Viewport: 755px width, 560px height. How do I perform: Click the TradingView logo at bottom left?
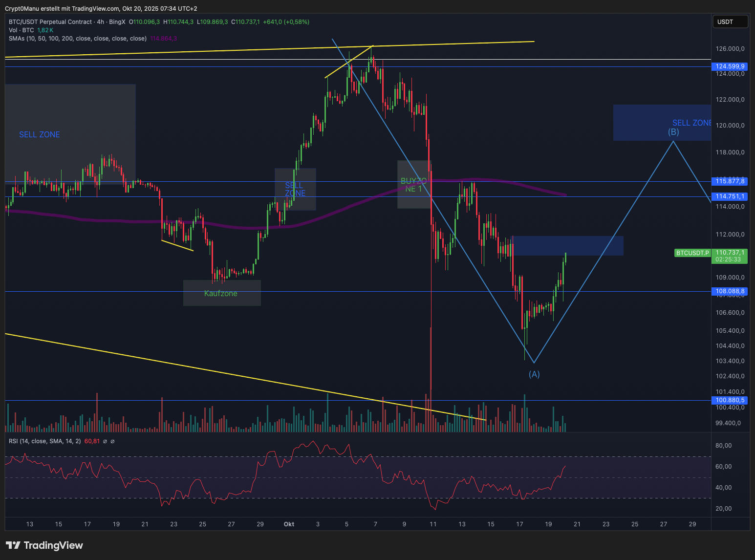(x=44, y=545)
